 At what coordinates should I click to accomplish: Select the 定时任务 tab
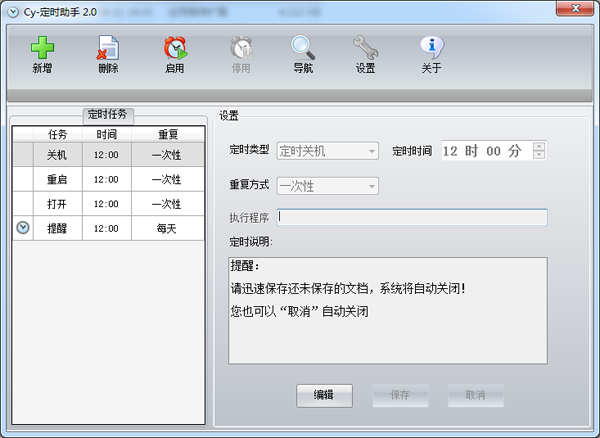click(108, 115)
